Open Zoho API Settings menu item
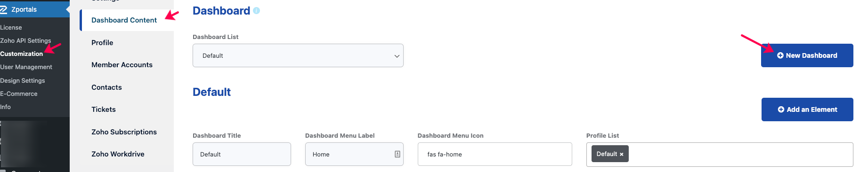Screen dimensions: 868x172 point(25,40)
